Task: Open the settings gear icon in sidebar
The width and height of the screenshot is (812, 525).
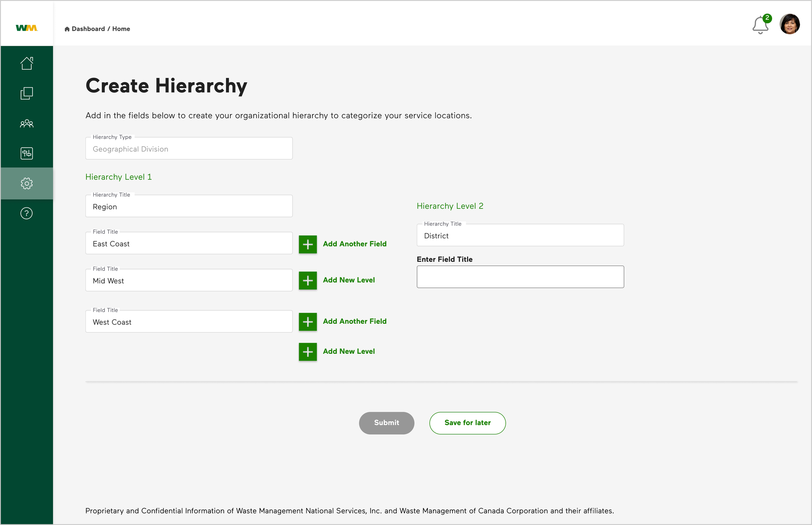Action: [x=27, y=183]
